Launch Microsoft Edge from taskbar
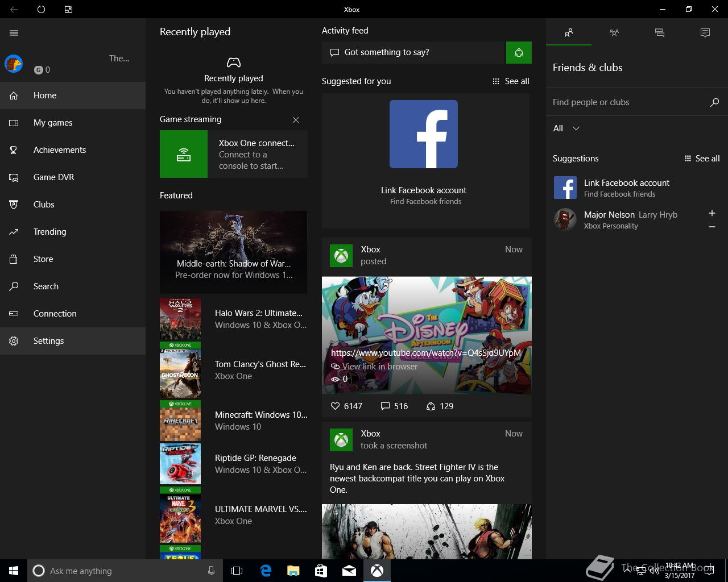Image resolution: width=728 pixels, height=582 pixels. tap(266, 571)
